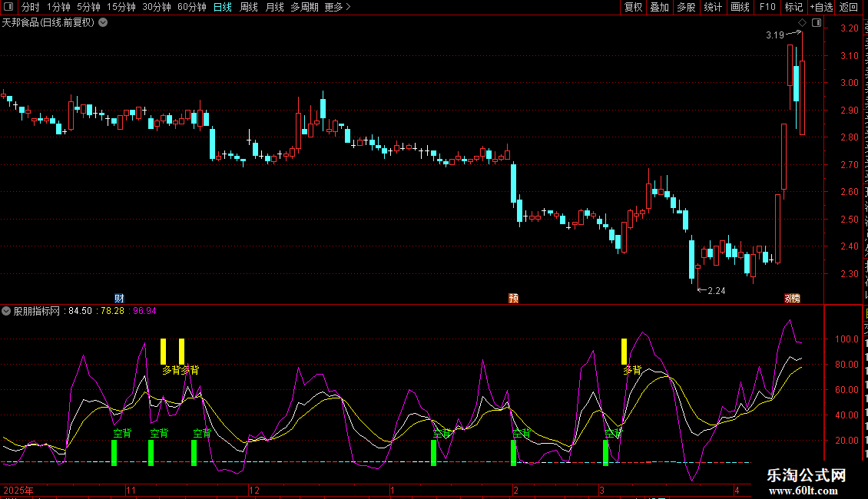The width and height of the screenshot is (868, 499).
Task: Toggle the panel layout icon at top-left
Action: coord(8,7)
